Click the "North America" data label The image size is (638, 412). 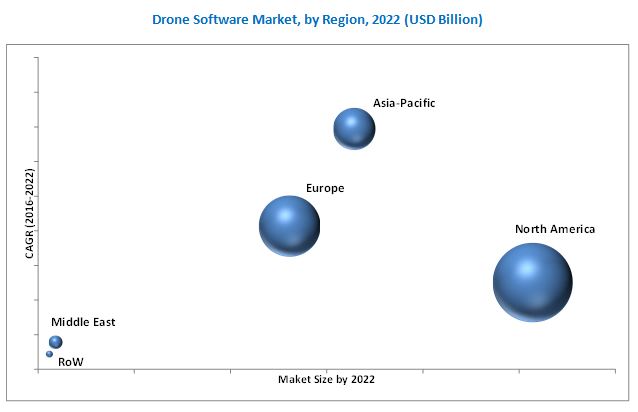(x=555, y=229)
